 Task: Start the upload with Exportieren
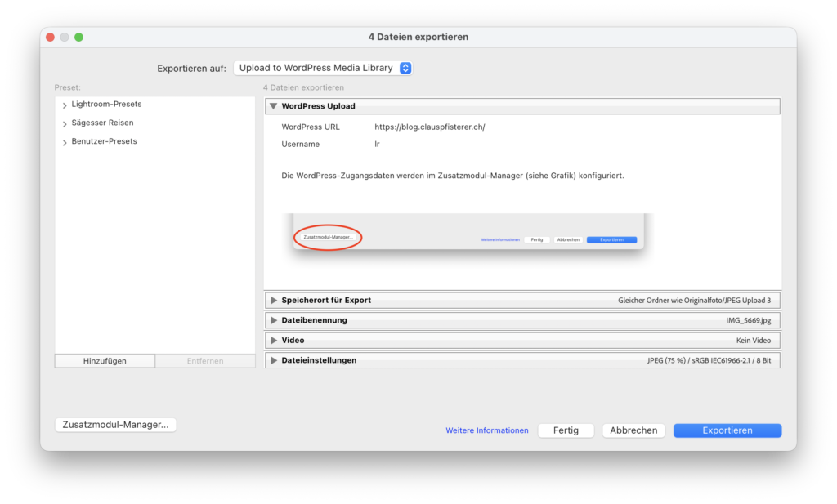[727, 430]
